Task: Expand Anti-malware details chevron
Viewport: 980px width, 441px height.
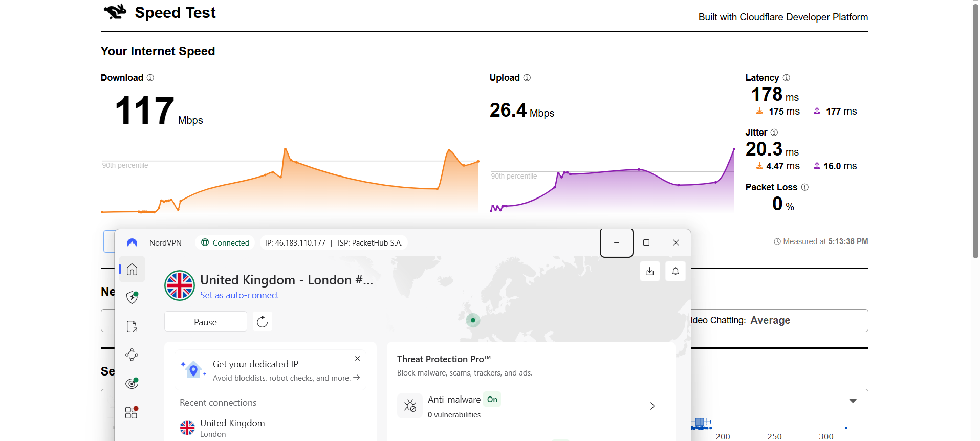Action: [x=652, y=406]
